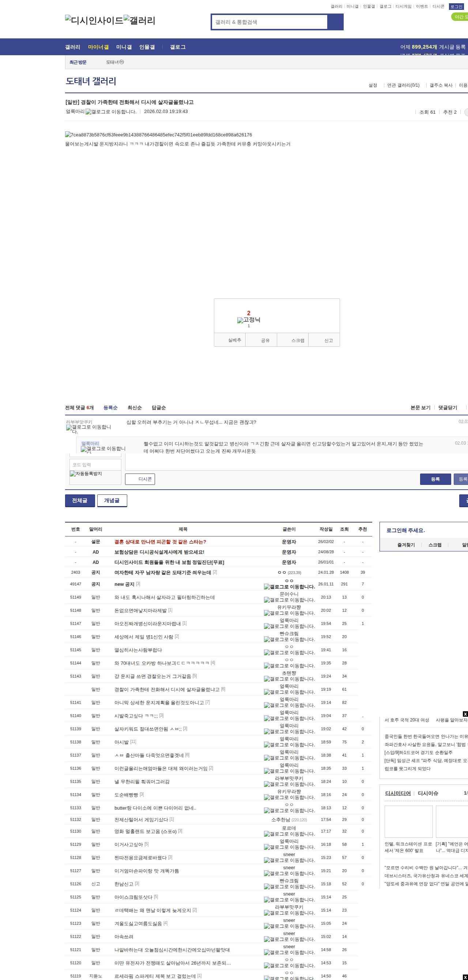This screenshot has width=468, height=980.
Task: Click the 갤러리 logo image beside 디시인사이드
Action: [x=140, y=20]
